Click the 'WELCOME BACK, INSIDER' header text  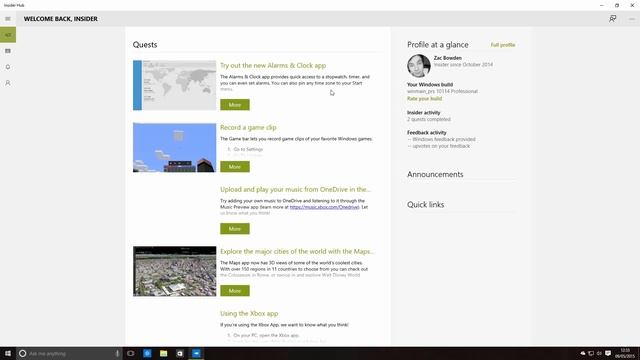point(61,19)
